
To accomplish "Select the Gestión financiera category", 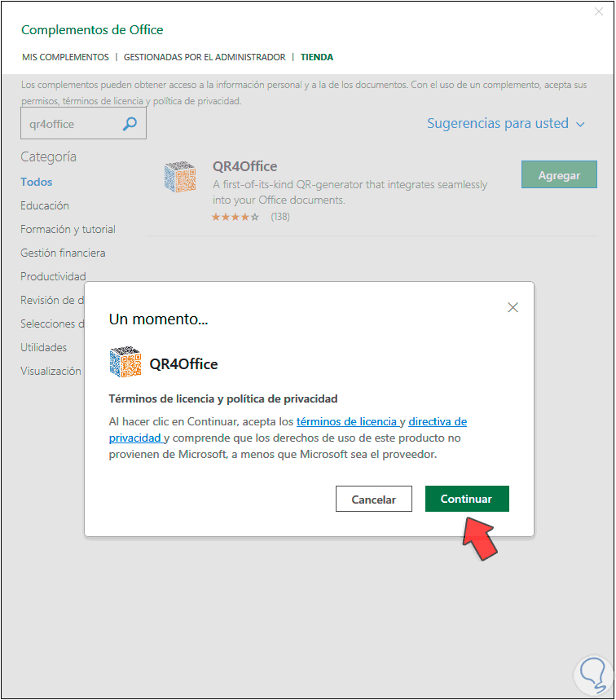I will (63, 253).
